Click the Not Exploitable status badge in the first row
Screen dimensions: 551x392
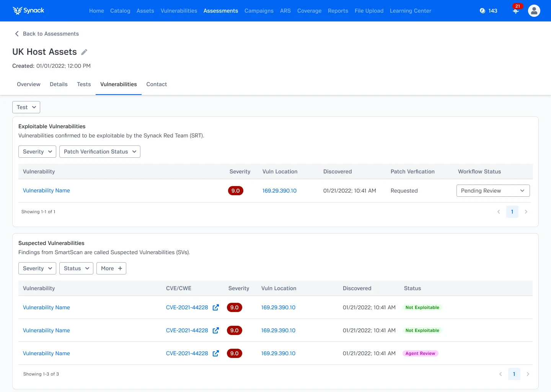[422, 307]
